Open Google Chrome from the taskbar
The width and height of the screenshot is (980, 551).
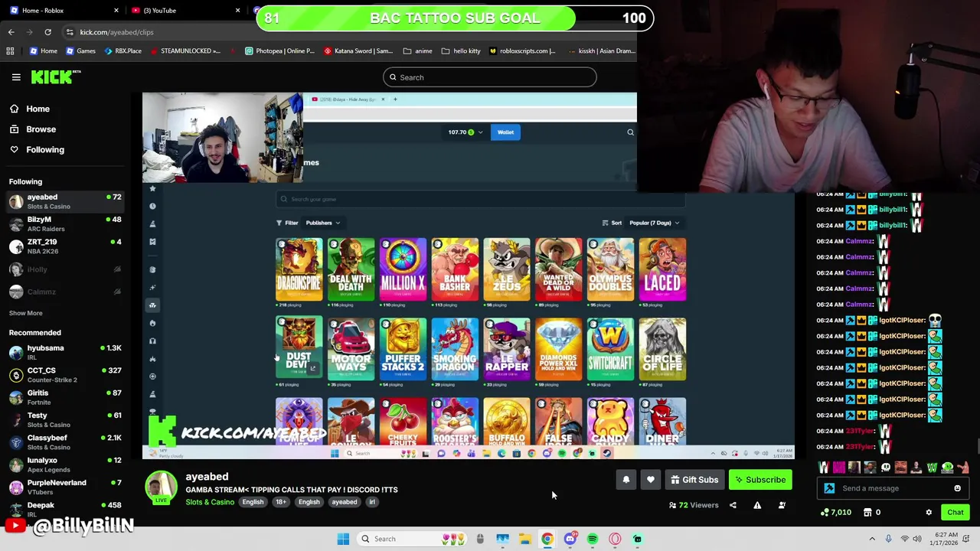click(547, 539)
